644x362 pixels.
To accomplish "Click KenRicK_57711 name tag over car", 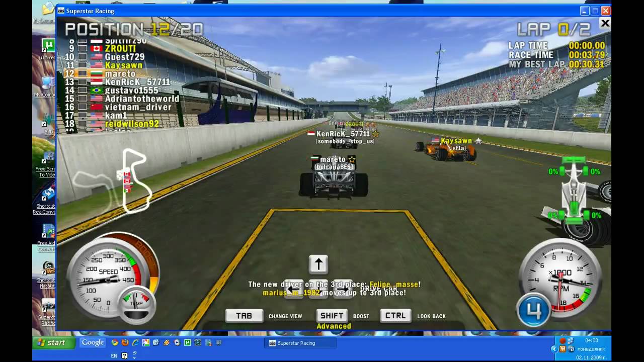I will [343, 134].
